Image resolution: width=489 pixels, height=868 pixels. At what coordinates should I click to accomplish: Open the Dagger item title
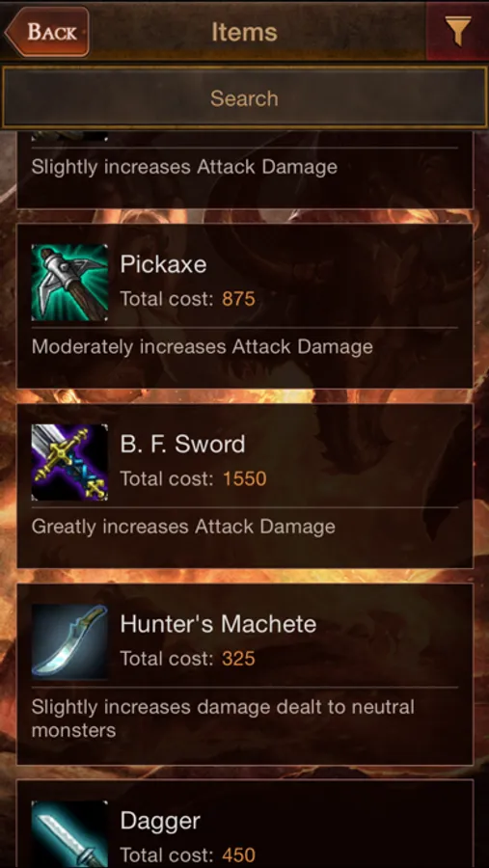tap(160, 821)
